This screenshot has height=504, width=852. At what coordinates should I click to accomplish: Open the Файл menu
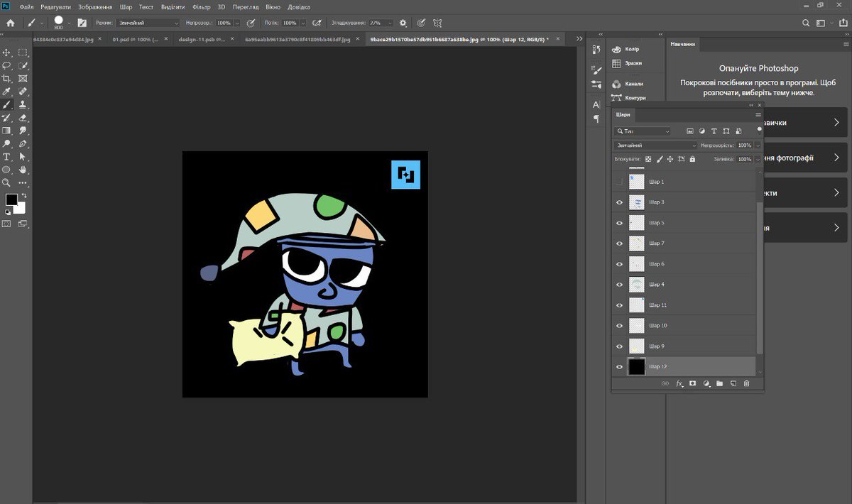27,6
